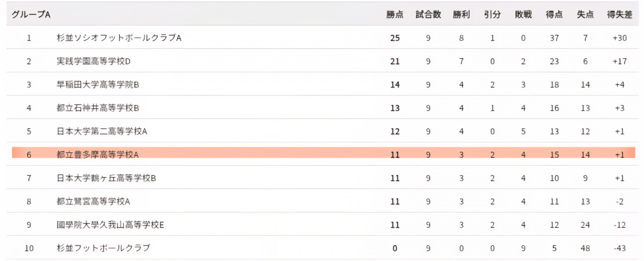Click the 得点 column header

554,14
